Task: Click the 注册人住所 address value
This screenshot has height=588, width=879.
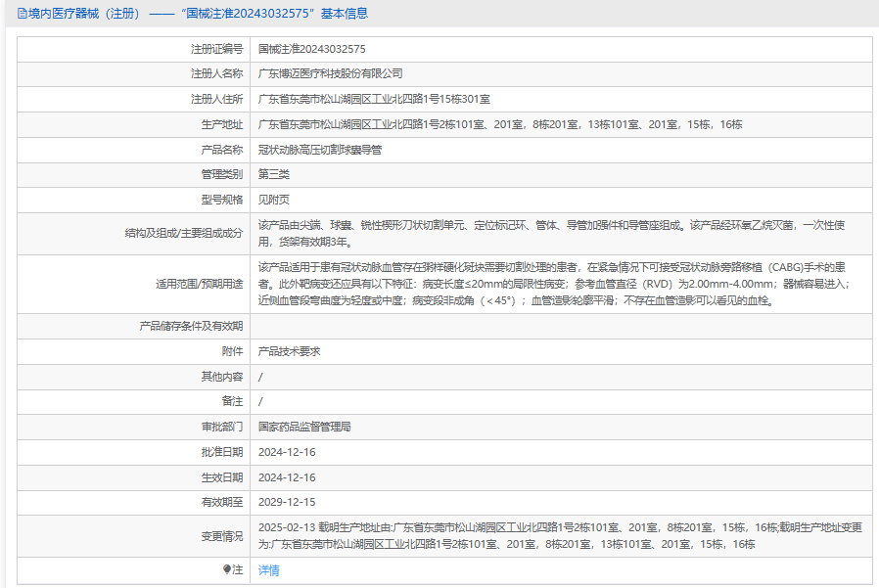Action: pos(374,99)
